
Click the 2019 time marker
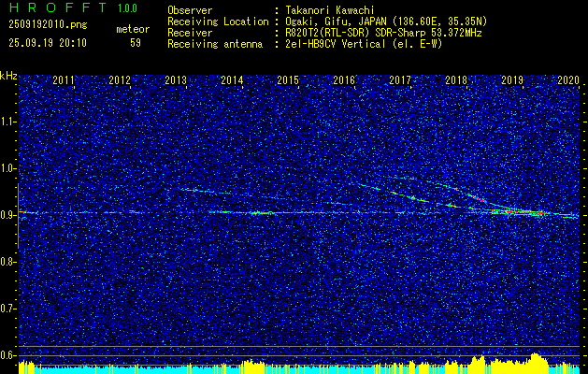pyautogui.click(x=512, y=79)
